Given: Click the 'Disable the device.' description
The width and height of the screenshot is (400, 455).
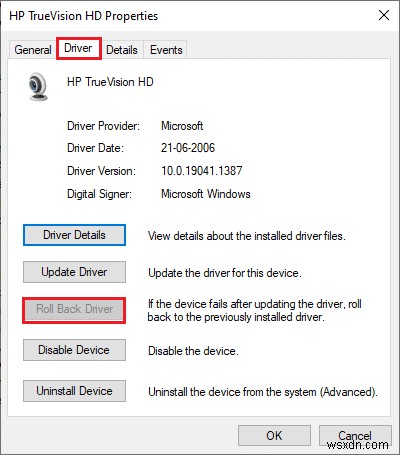Looking at the screenshot, I should 193,351.
